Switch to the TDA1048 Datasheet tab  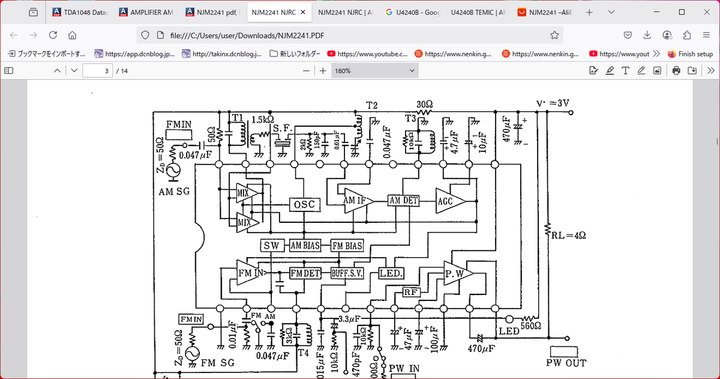click(79, 12)
